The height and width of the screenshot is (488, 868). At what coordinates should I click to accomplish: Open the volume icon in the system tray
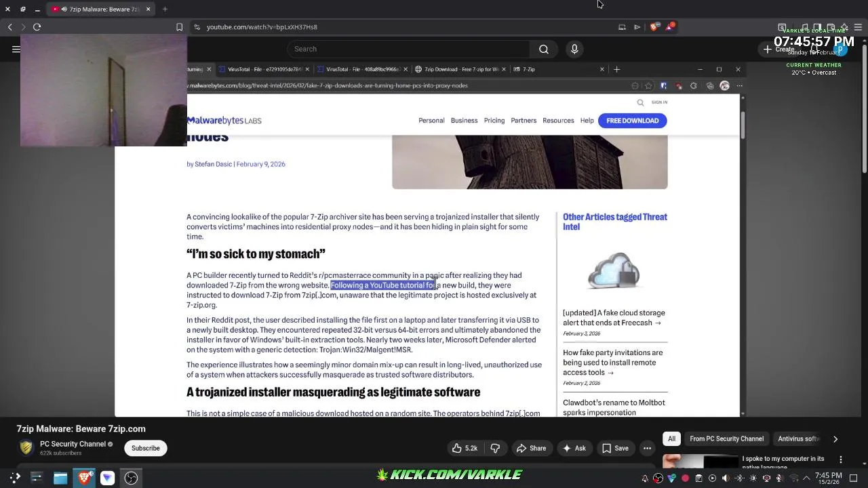(726, 479)
